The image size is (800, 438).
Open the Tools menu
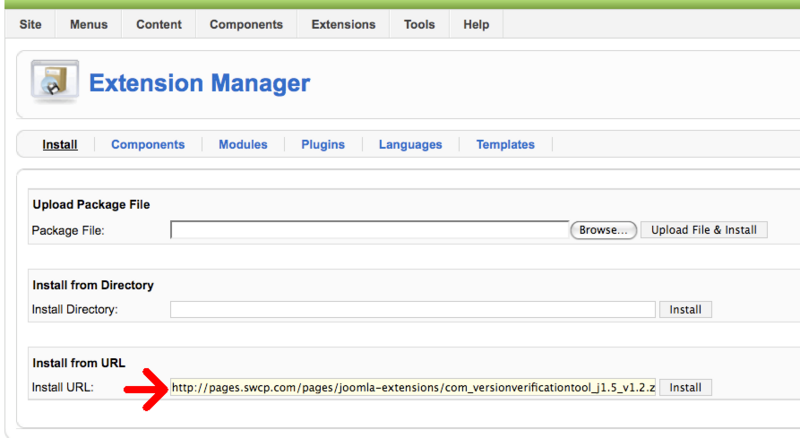[419, 25]
